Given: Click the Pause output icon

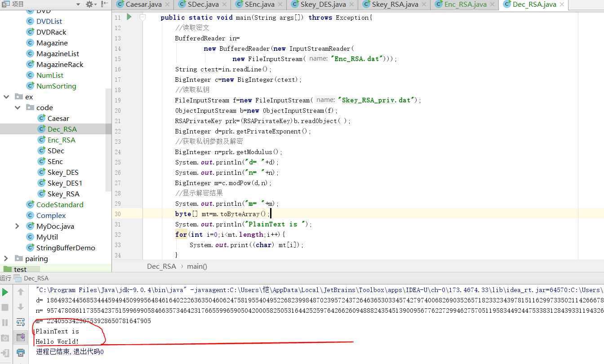Looking at the screenshot, I should click(x=5, y=323).
